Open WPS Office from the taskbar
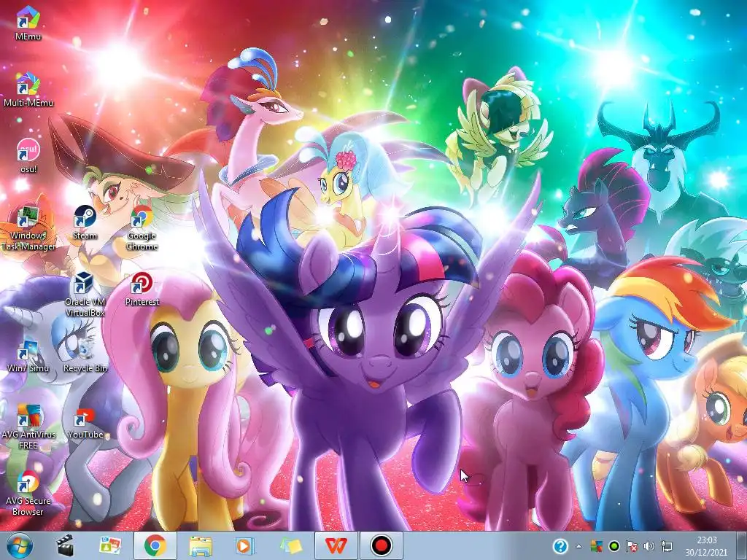 click(336, 545)
